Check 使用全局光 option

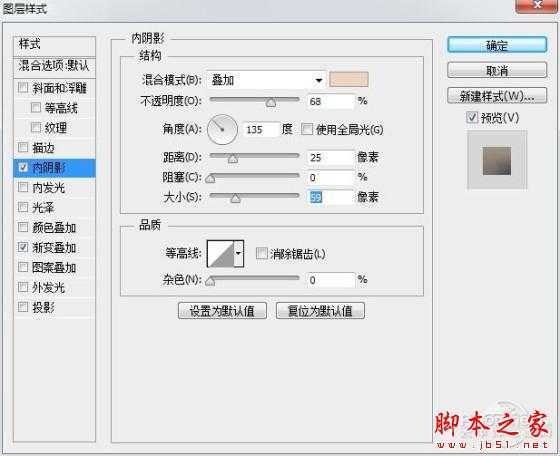click(306, 129)
